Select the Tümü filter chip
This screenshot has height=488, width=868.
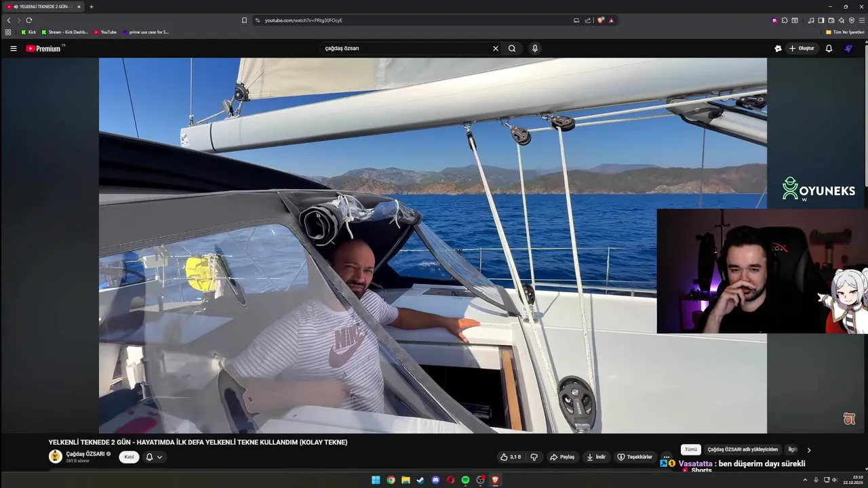[690, 449]
